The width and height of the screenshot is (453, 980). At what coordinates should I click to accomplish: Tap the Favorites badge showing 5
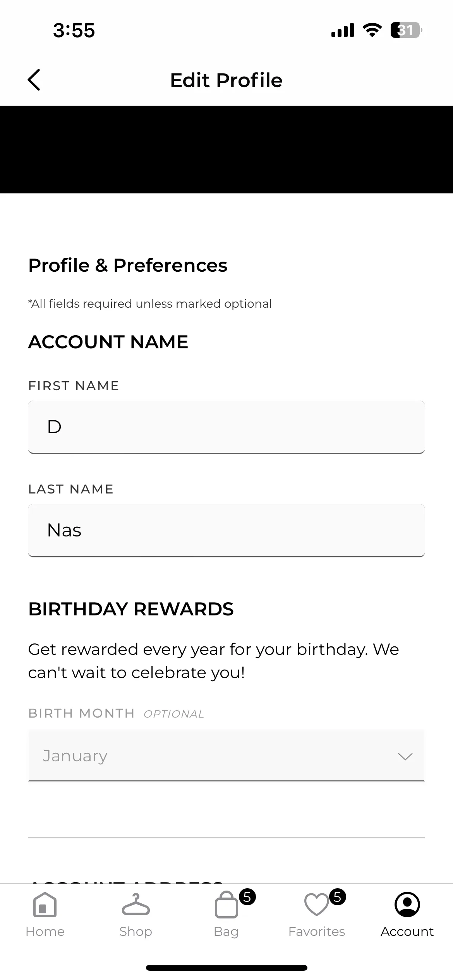coord(338,896)
